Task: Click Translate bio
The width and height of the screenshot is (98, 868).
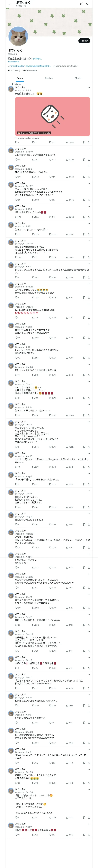Action: point(14,62)
